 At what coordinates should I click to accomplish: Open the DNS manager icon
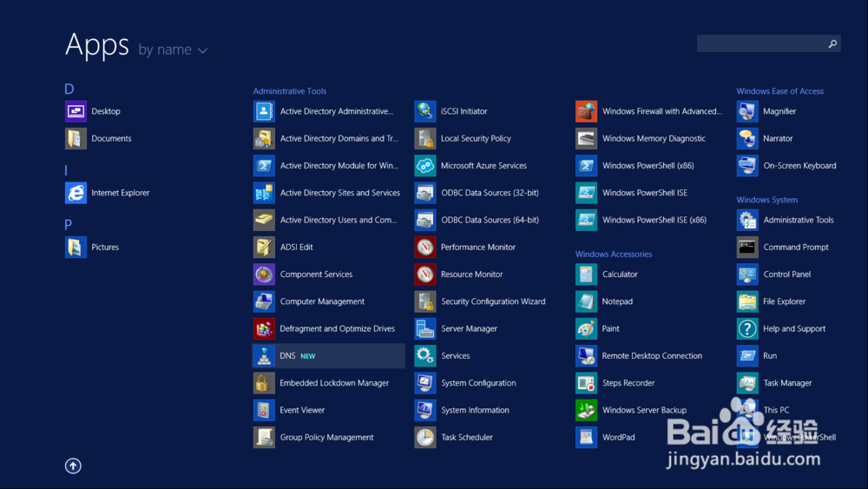click(264, 355)
